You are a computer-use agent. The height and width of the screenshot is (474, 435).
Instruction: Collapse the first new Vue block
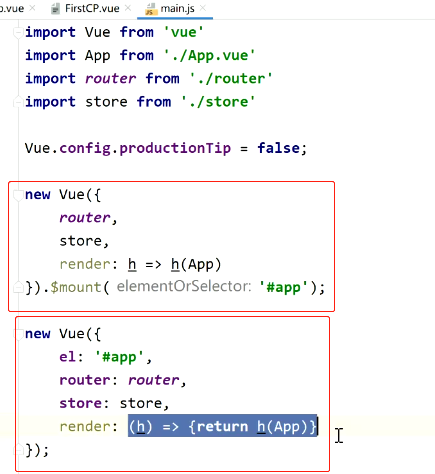tap(17, 195)
